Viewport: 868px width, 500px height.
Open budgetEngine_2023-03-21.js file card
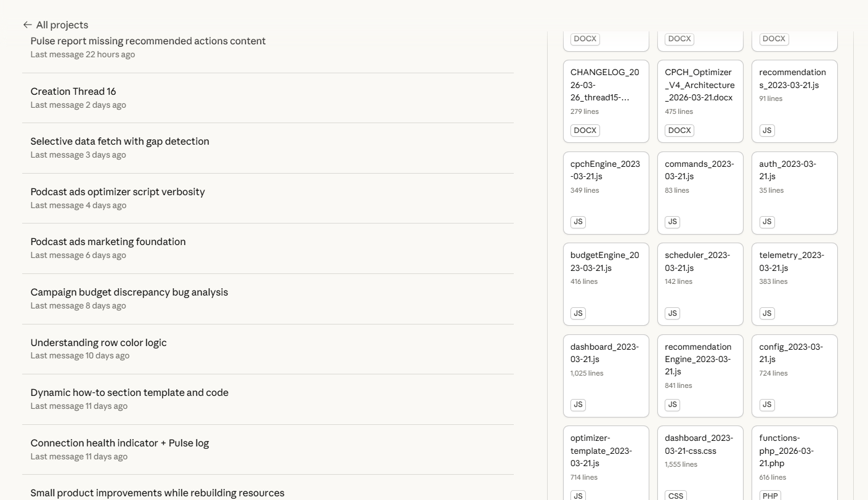[606, 277]
